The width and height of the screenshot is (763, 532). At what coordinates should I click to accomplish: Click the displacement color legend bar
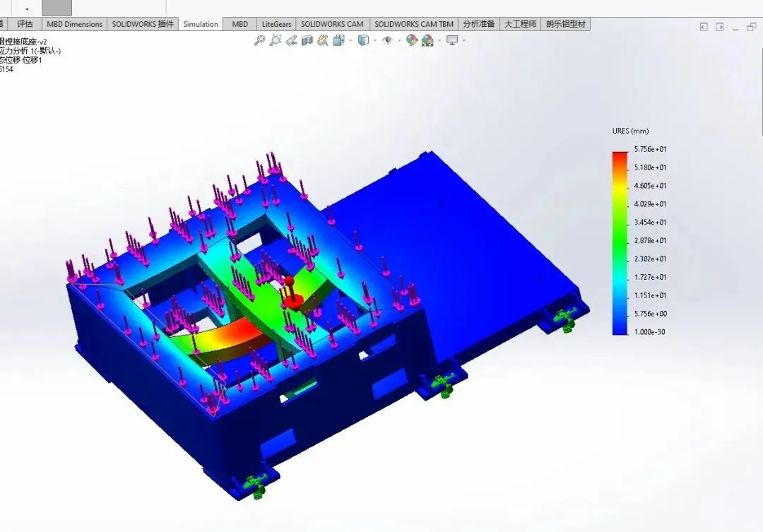(620, 243)
